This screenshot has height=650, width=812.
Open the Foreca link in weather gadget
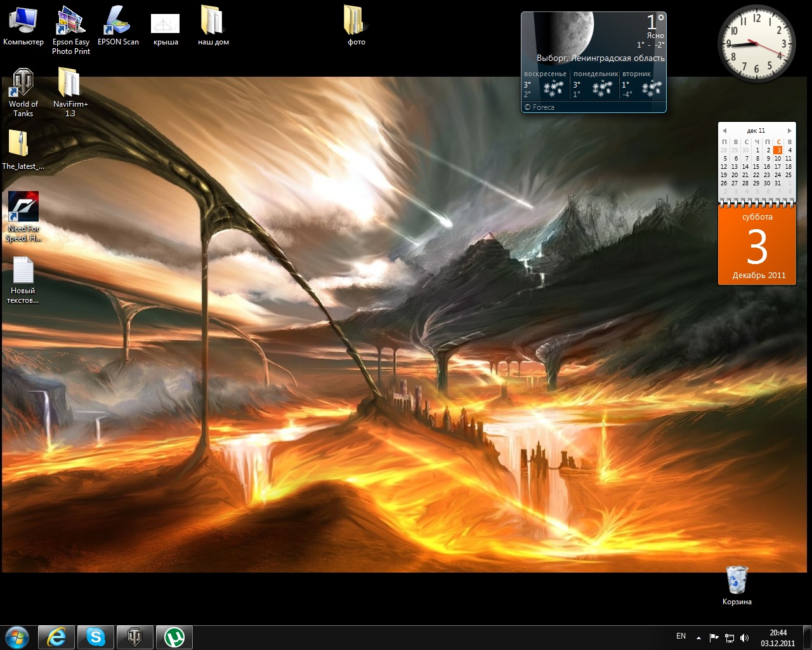tap(540, 107)
